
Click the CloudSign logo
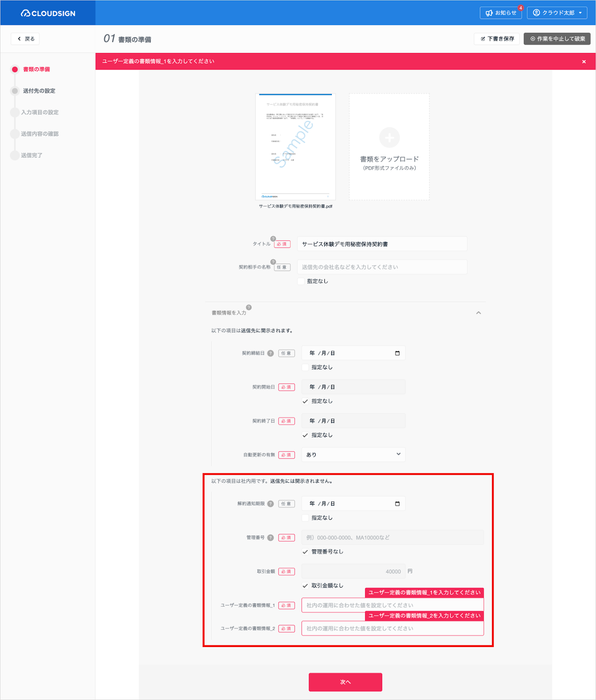[48, 13]
